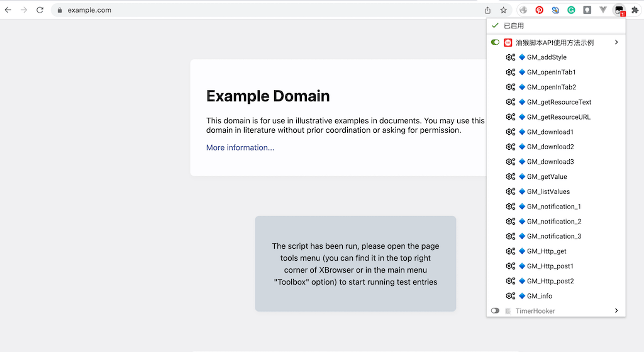
Task: Click the share page icon in address bar
Action: [487, 10]
